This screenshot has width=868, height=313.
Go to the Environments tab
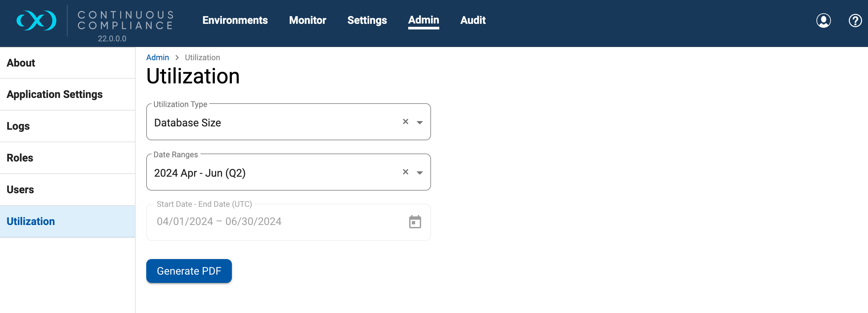(x=235, y=20)
